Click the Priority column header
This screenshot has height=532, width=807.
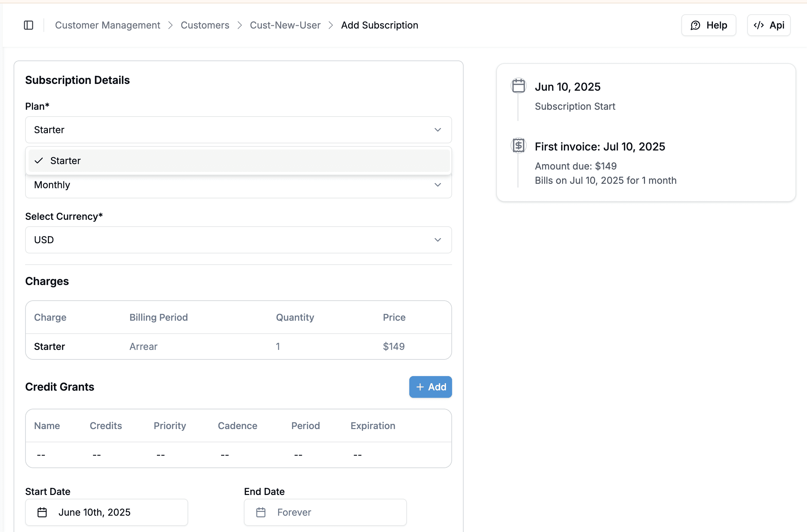click(170, 426)
